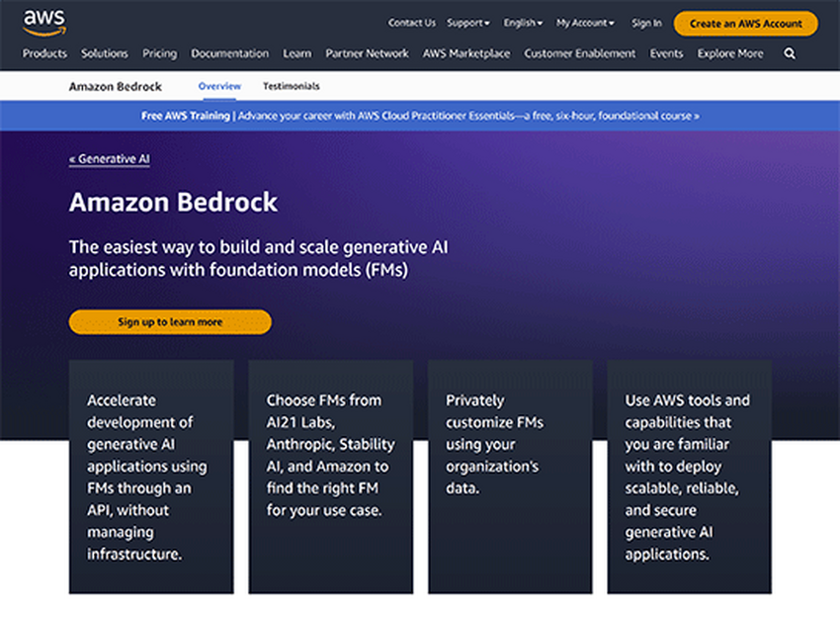Image resolution: width=840 pixels, height=620 pixels.
Task: Expand the English language dropdown
Action: pyautogui.click(x=523, y=23)
